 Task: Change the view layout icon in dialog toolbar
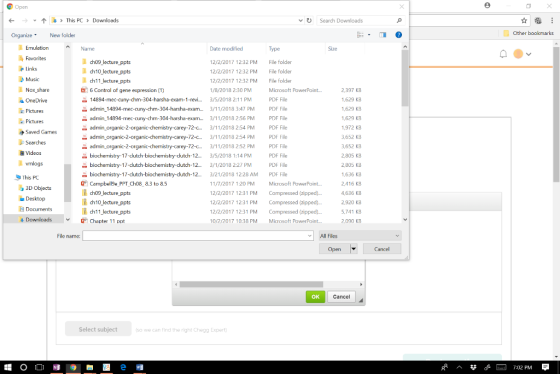360,35
